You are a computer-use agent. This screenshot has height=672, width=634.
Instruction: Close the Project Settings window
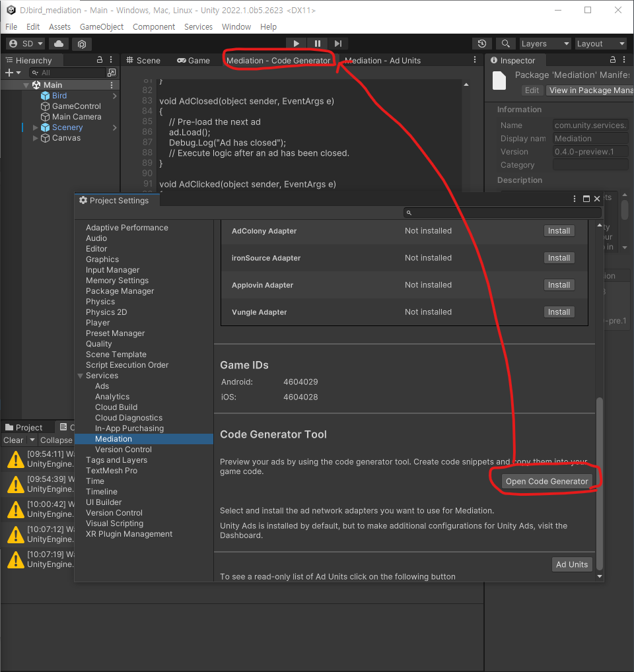point(597,199)
